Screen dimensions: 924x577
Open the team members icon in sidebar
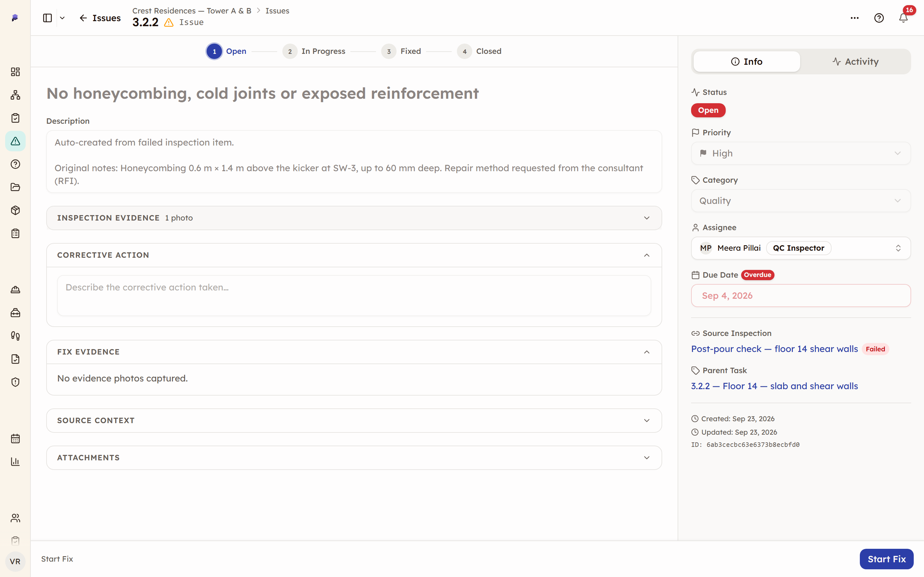point(15,518)
